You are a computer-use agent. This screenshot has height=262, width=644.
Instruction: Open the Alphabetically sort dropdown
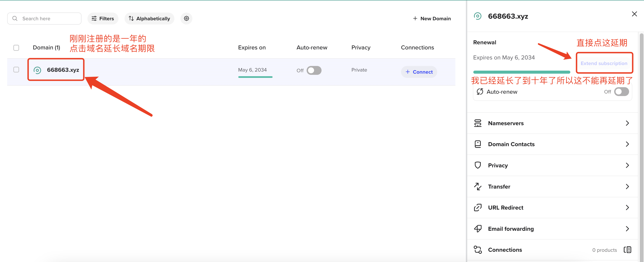pos(149,18)
